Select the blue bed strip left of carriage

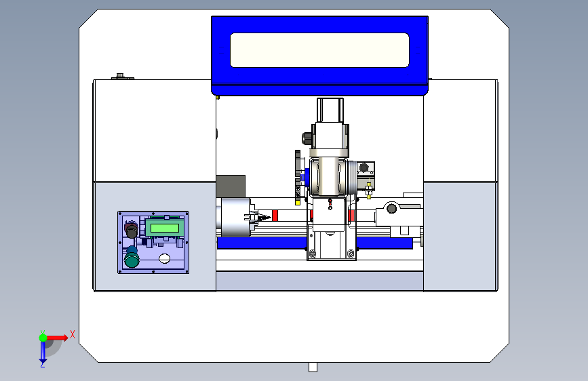[262, 243]
